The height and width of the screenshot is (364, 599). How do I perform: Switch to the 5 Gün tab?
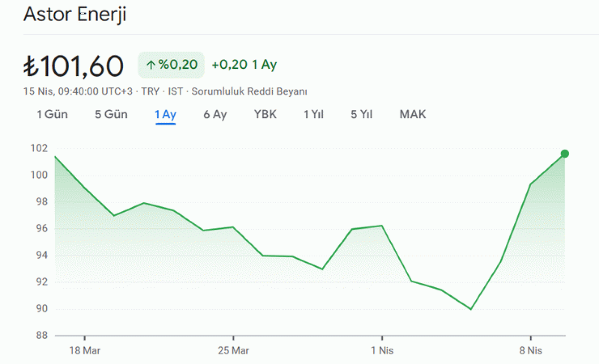pos(111,115)
